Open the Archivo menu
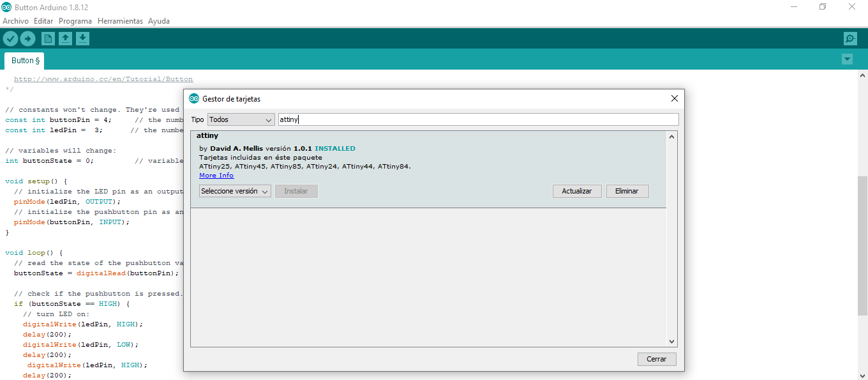This screenshot has width=868, height=380. click(x=15, y=21)
